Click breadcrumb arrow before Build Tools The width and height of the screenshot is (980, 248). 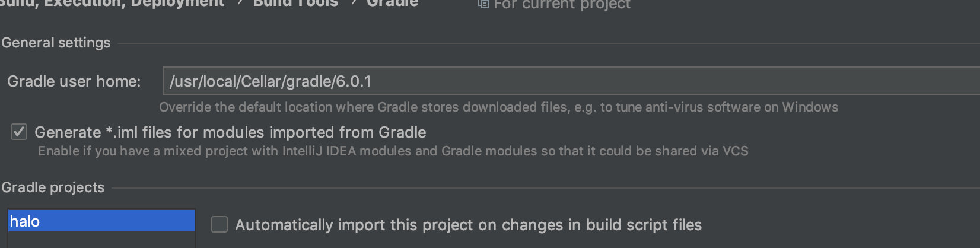point(239,3)
